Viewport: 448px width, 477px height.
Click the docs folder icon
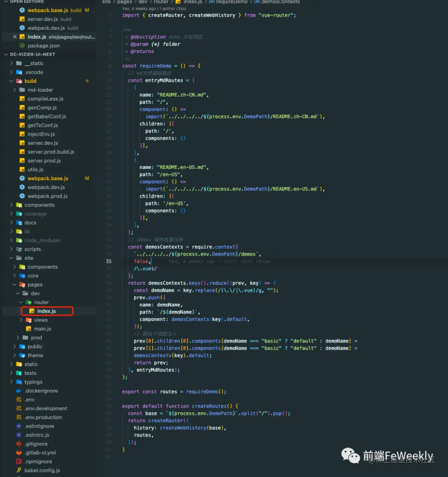click(19, 223)
